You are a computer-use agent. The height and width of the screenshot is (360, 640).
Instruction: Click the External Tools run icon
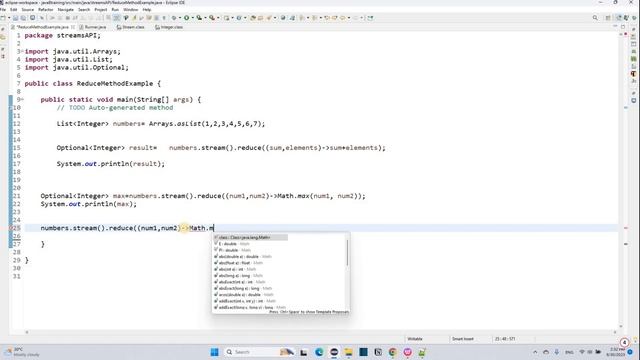(x=212, y=18)
